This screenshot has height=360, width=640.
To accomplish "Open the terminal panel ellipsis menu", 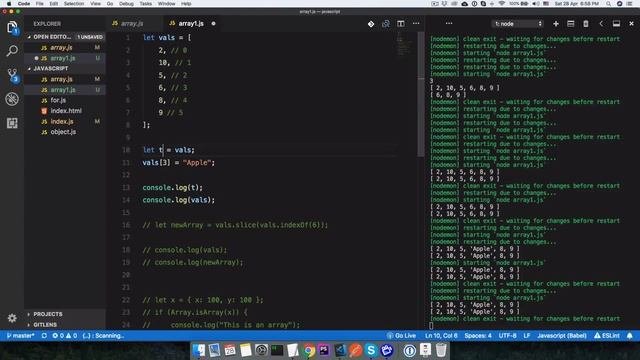I will pyautogui.click(x=449, y=24).
